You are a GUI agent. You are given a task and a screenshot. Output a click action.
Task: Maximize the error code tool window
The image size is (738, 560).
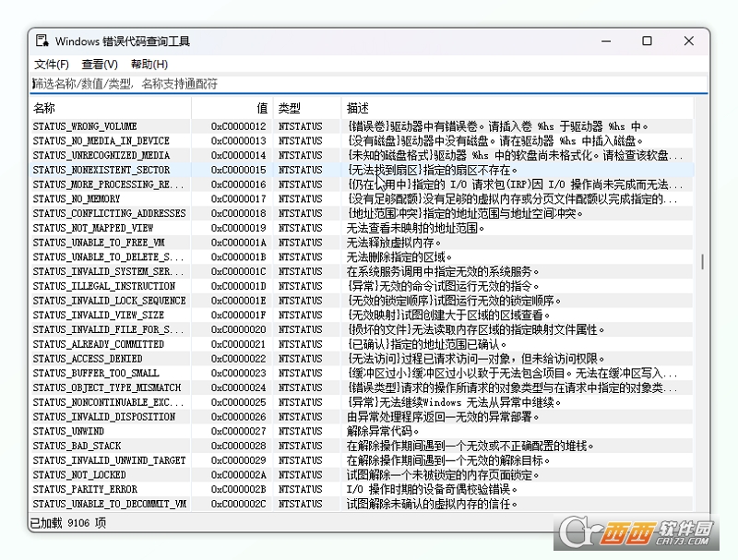point(648,41)
